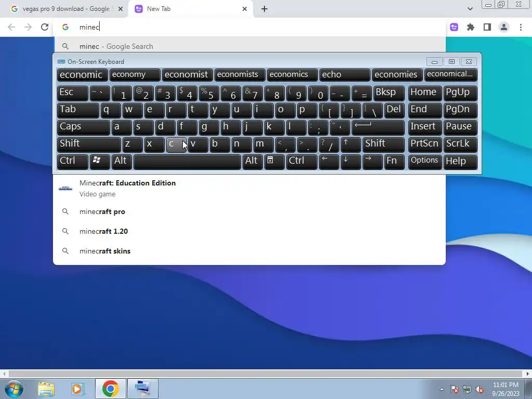
Task: Toggle the right Alt key
Action: click(x=252, y=162)
